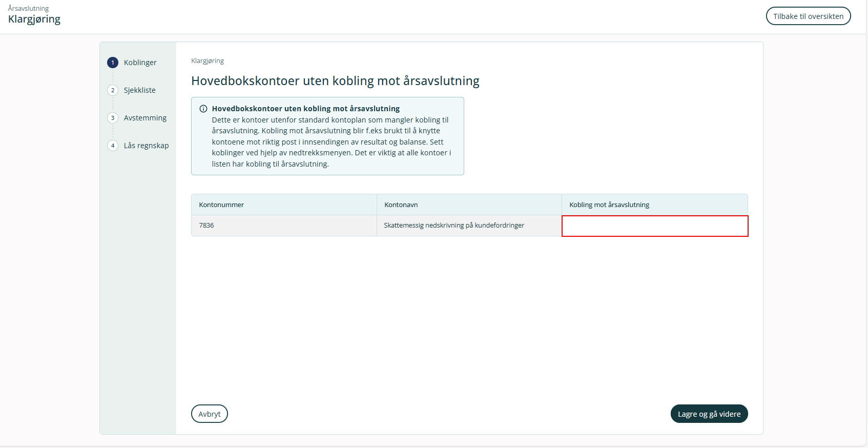868x448 pixels.
Task: Click the step 3 number circle icon
Action: [113, 118]
